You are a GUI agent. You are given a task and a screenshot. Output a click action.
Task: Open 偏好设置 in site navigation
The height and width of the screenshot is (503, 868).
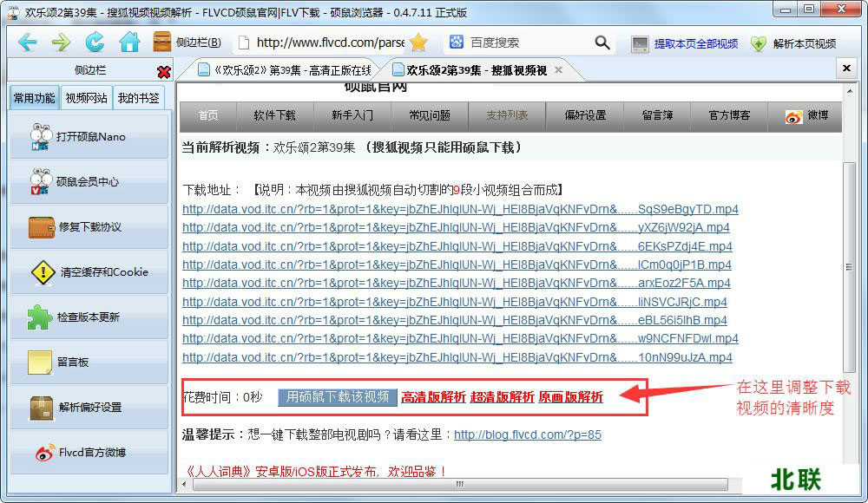pyautogui.click(x=585, y=115)
